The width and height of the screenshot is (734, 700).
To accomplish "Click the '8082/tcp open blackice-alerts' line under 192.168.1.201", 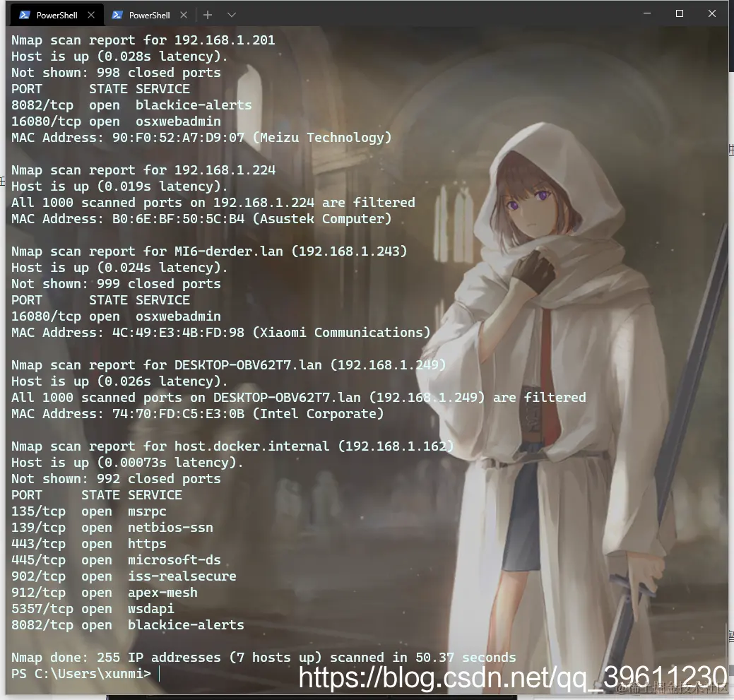I will tap(131, 105).
